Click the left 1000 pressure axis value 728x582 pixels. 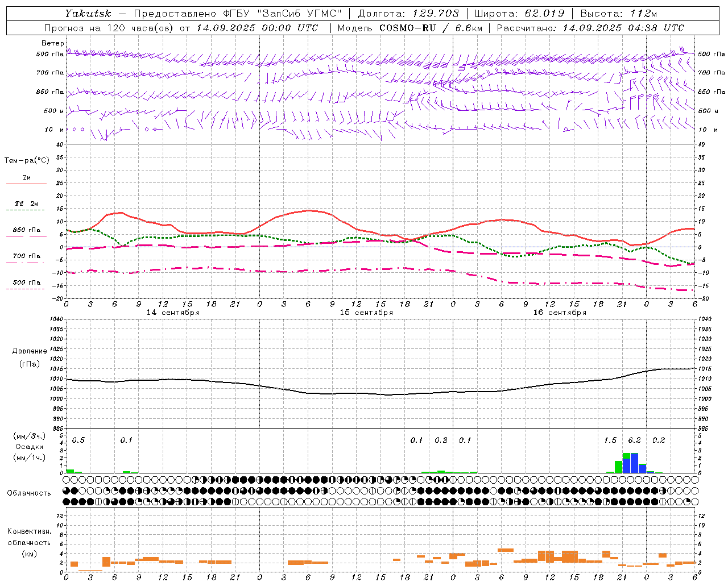56,399
